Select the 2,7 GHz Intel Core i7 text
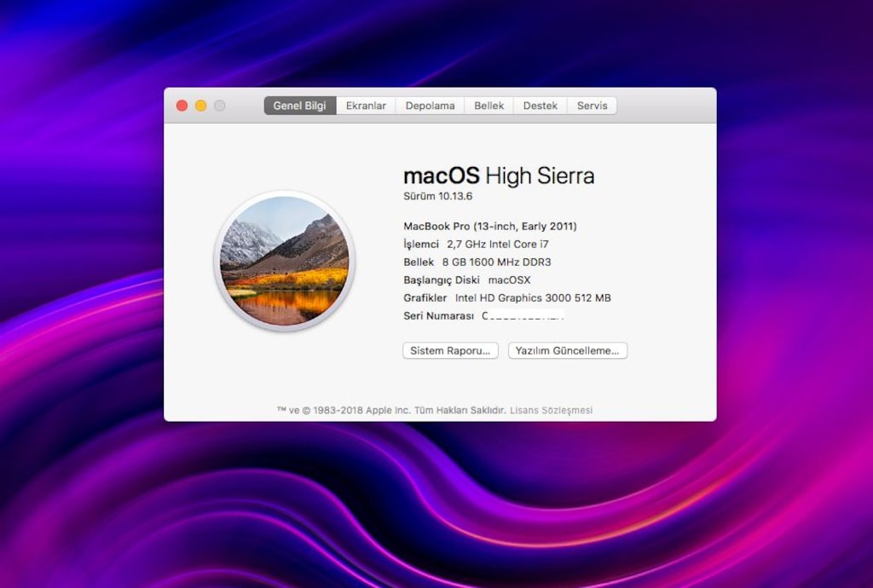The height and width of the screenshot is (588, 873). [x=497, y=245]
